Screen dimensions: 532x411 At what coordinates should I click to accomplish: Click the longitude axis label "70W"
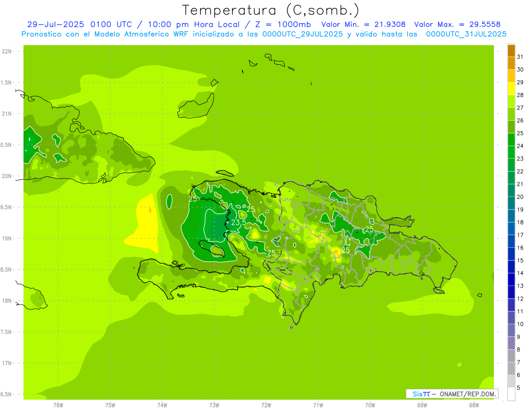[370, 405]
